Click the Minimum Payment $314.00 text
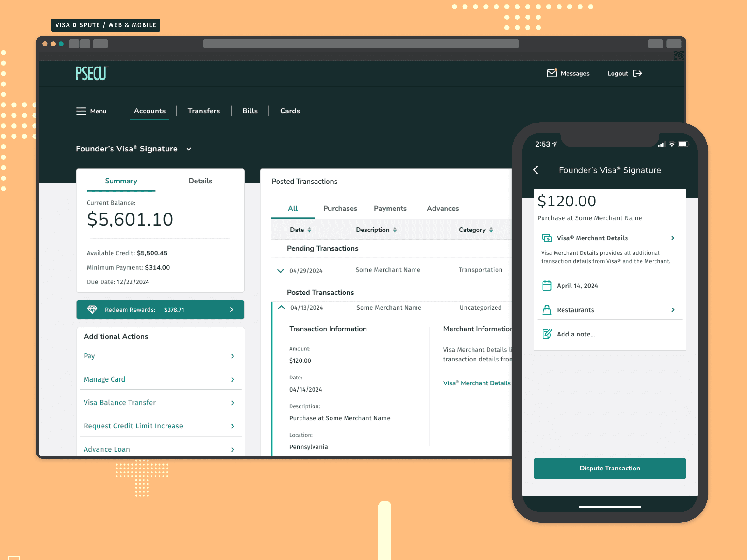Viewport: 747px width, 560px height. click(x=128, y=267)
